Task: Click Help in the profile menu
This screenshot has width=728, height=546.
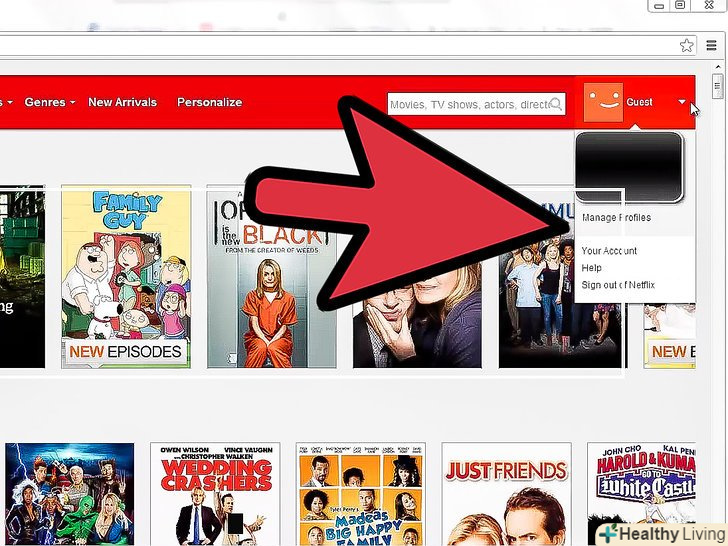Action: tap(592, 268)
